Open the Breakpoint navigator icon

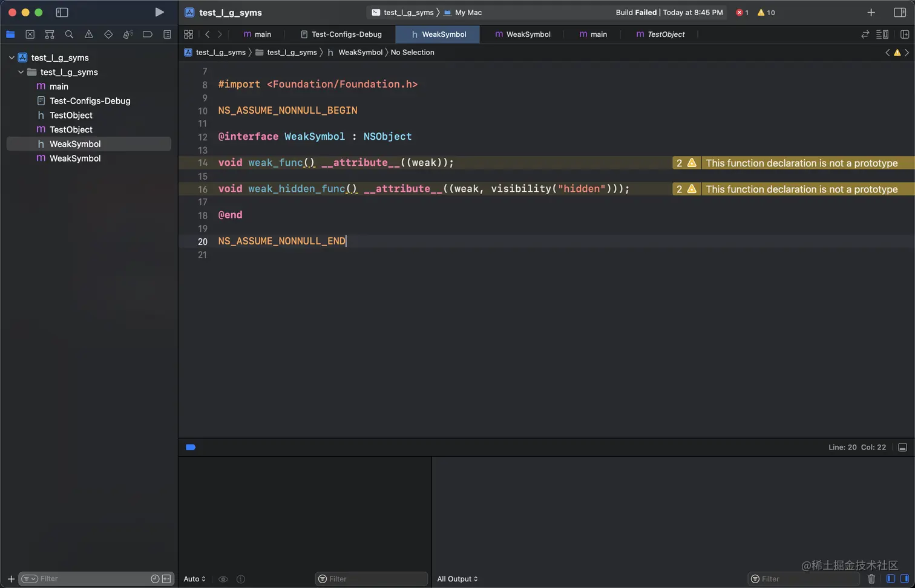tap(147, 34)
